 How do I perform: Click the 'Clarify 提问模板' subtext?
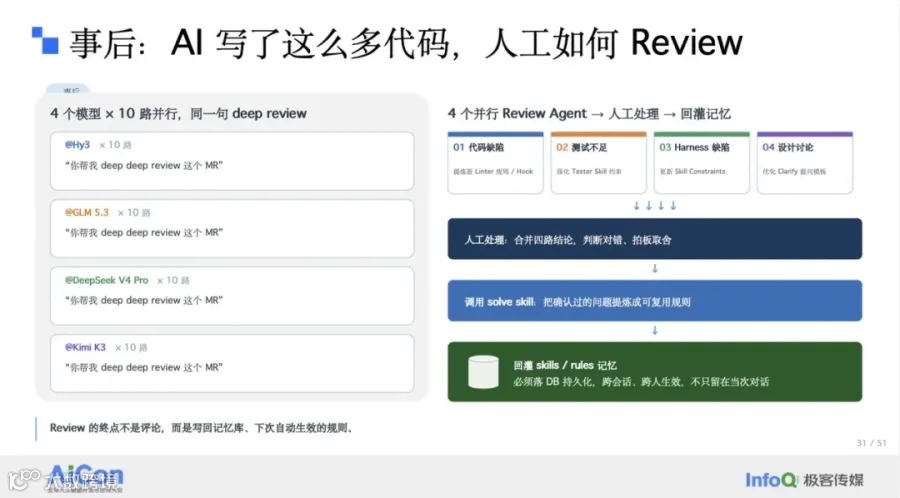click(794, 172)
